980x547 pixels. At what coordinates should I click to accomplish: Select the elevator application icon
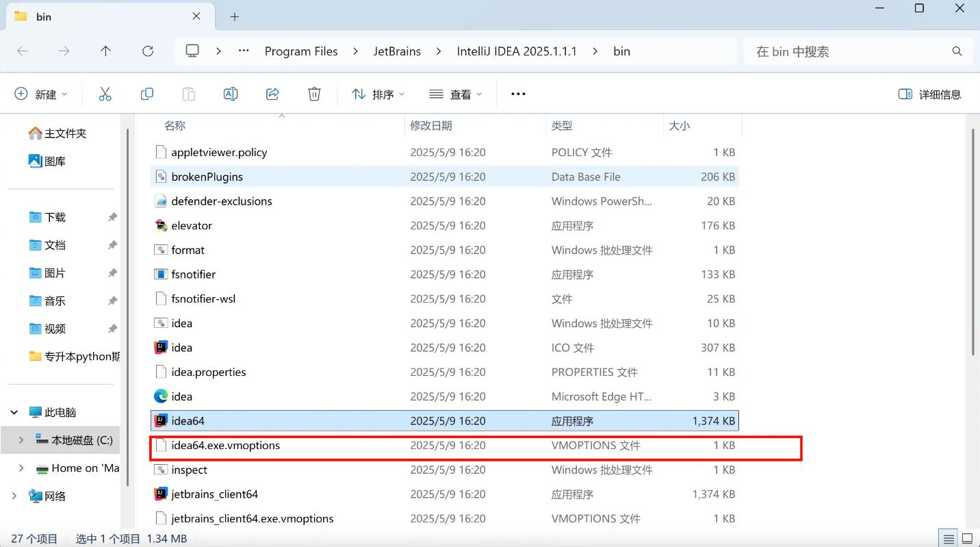point(161,225)
